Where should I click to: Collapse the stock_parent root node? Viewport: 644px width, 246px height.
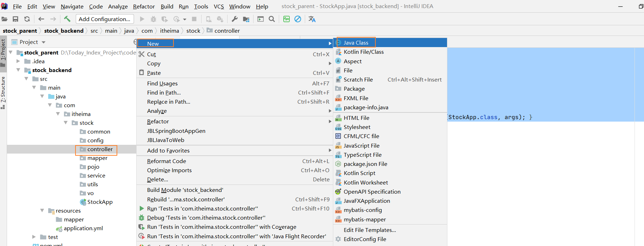[11, 52]
